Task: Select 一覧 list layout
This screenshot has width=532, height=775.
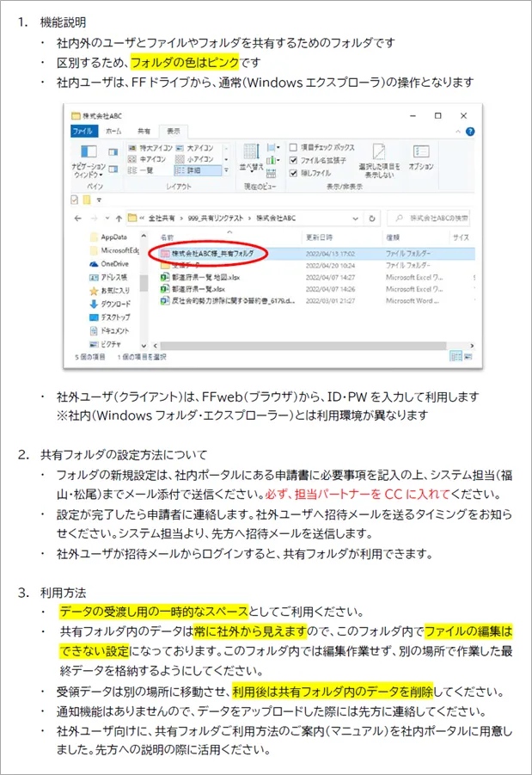Action: coord(141,170)
